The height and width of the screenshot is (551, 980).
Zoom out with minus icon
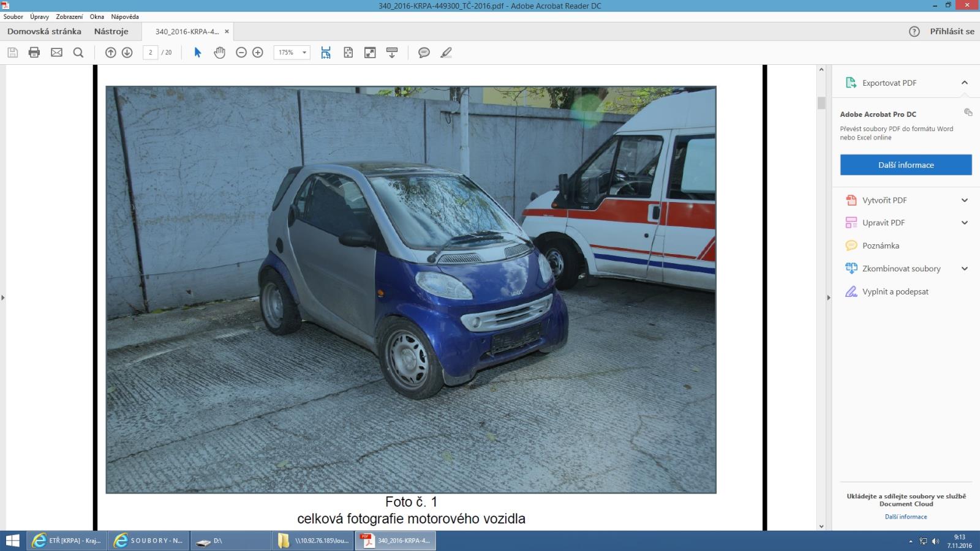point(241,53)
